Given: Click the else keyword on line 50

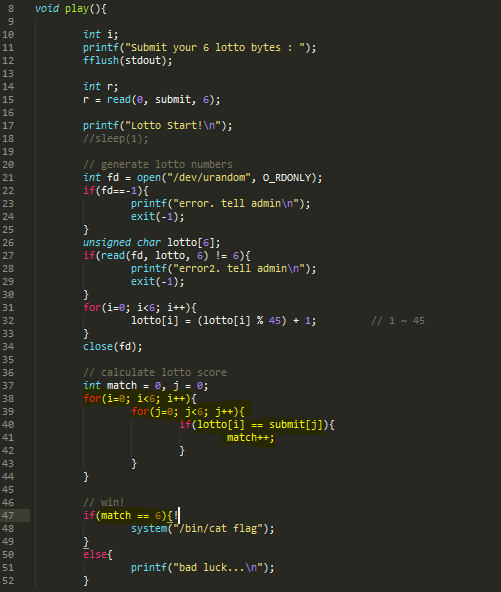Looking at the screenshot, I should point(95,555).
